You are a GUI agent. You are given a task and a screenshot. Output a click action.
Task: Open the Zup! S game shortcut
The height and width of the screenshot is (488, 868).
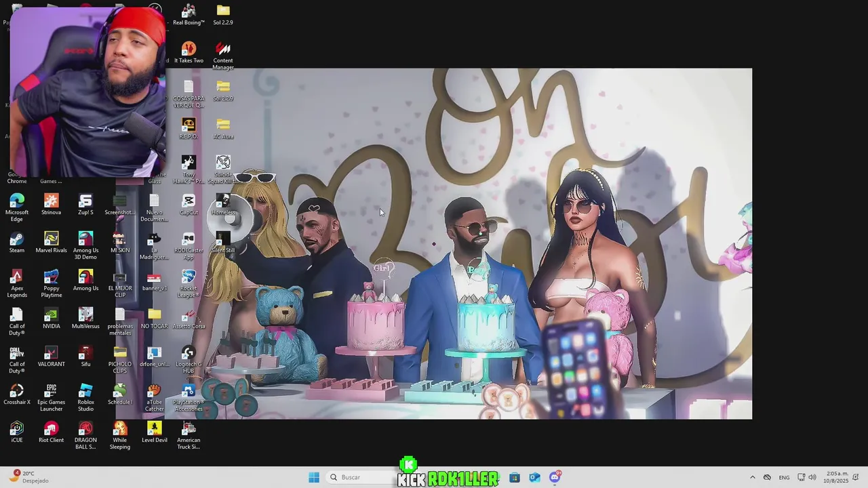tap(85, 204)
